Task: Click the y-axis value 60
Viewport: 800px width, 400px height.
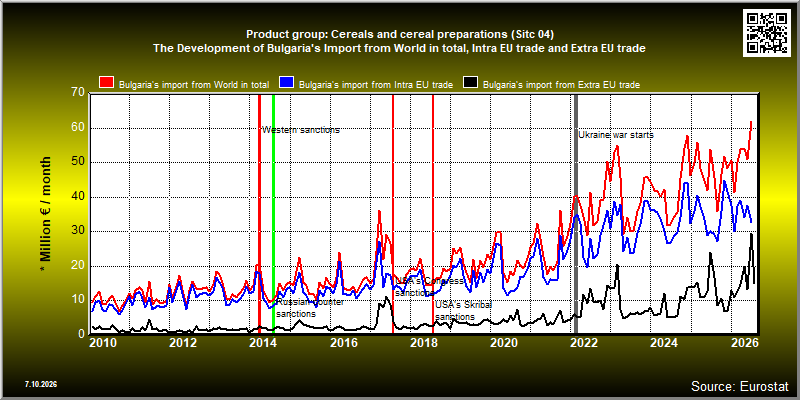Action: click(78, 128)
